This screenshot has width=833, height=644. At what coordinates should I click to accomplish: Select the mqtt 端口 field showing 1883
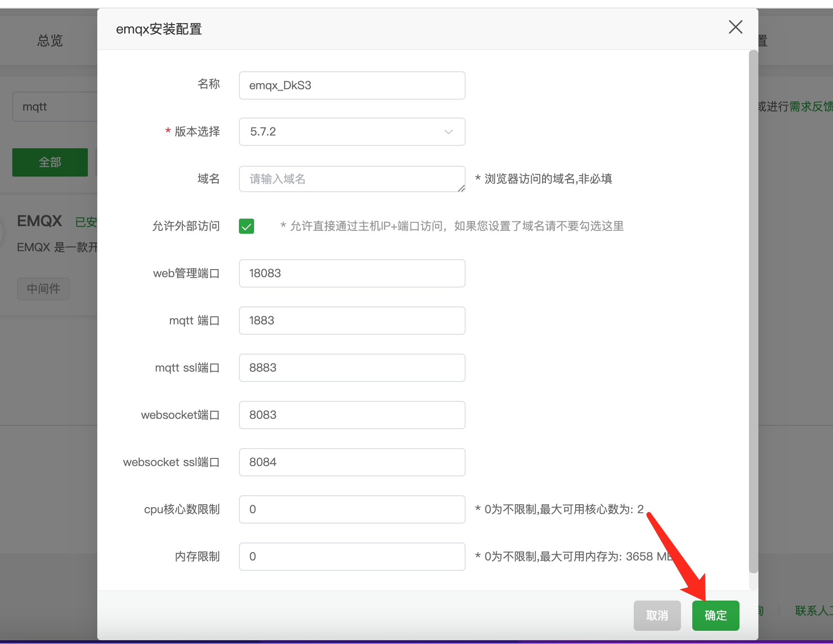[x=351, y=321]
